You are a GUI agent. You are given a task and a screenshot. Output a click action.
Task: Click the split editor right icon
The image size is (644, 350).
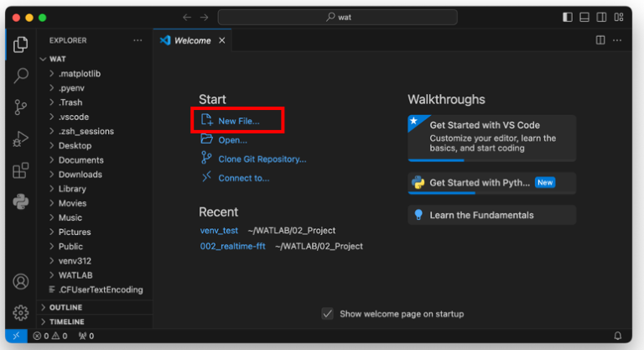tap(600, 40)
